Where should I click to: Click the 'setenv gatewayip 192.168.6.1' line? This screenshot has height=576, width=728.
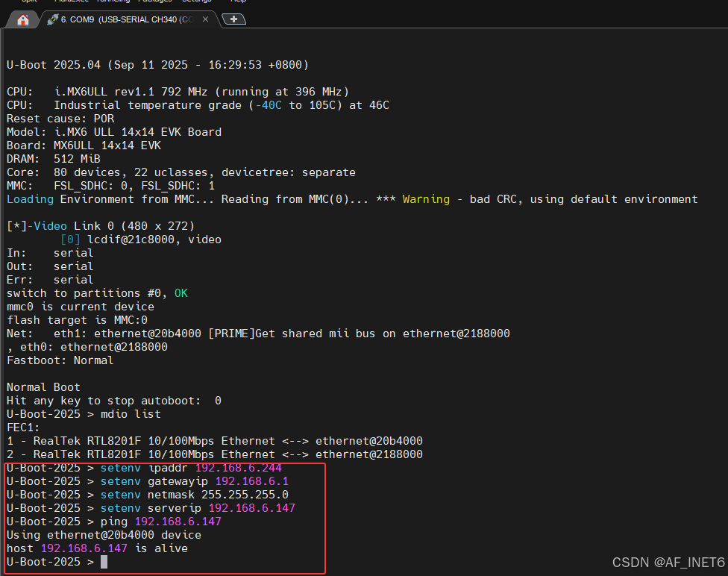click(148, 482)
